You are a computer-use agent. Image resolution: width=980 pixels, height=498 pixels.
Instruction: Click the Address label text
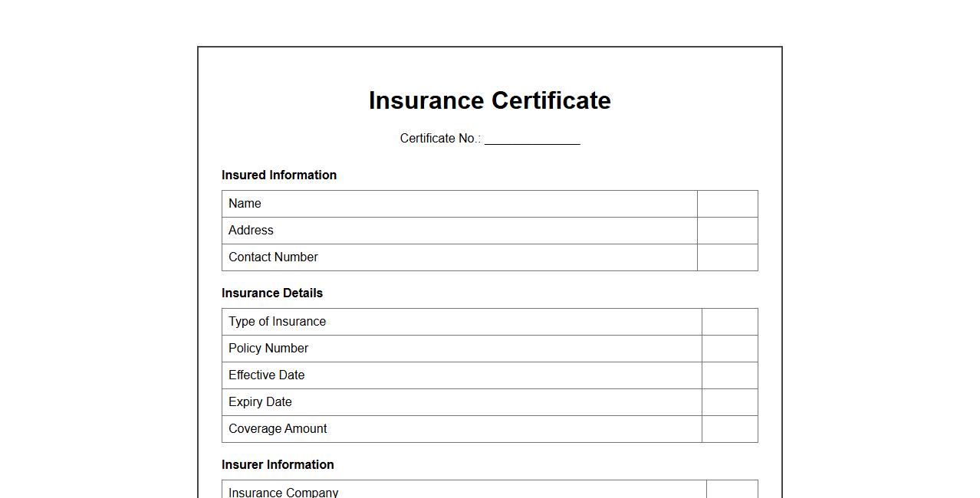pyautogui.click(x=251, y=231)
